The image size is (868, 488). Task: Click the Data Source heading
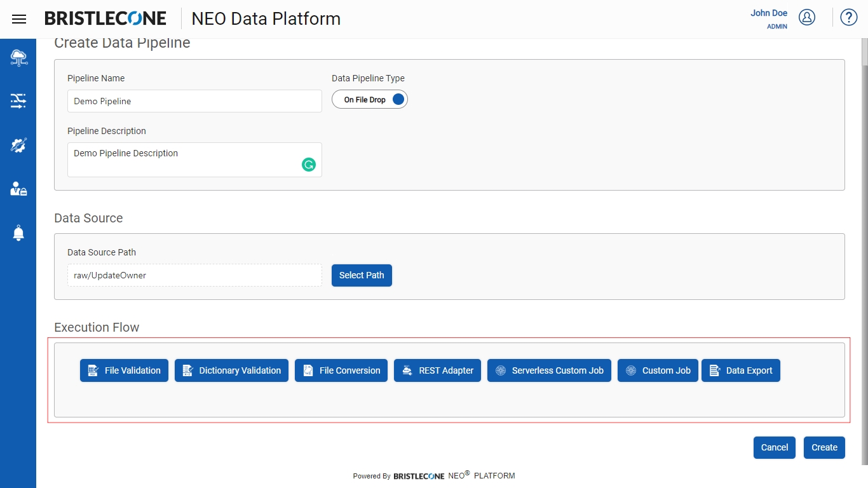point(88,218)
